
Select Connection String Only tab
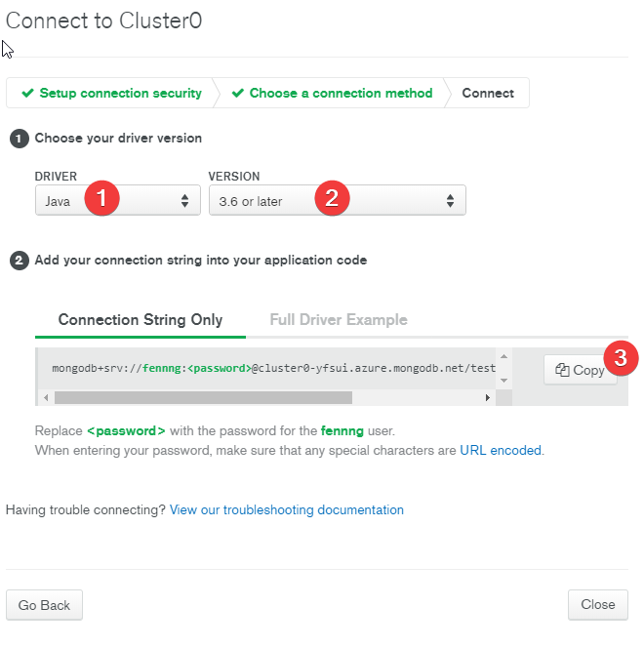(x=141, y=320)
